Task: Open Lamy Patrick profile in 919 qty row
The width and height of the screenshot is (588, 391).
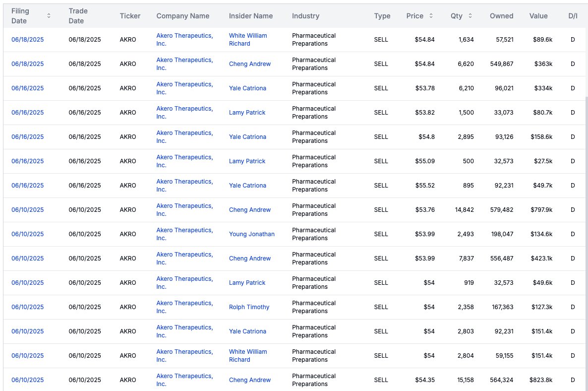Action: tap(247, 282)
